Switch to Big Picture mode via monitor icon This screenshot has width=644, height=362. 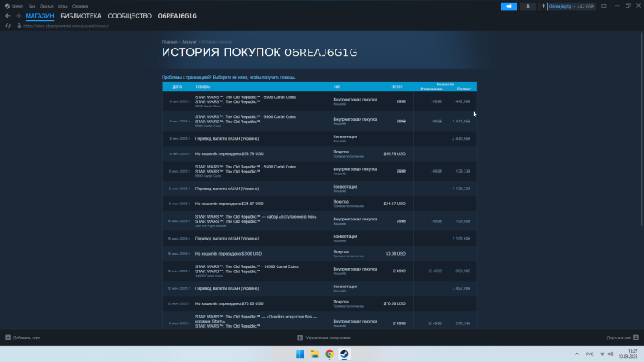click(x=604, y=6)
